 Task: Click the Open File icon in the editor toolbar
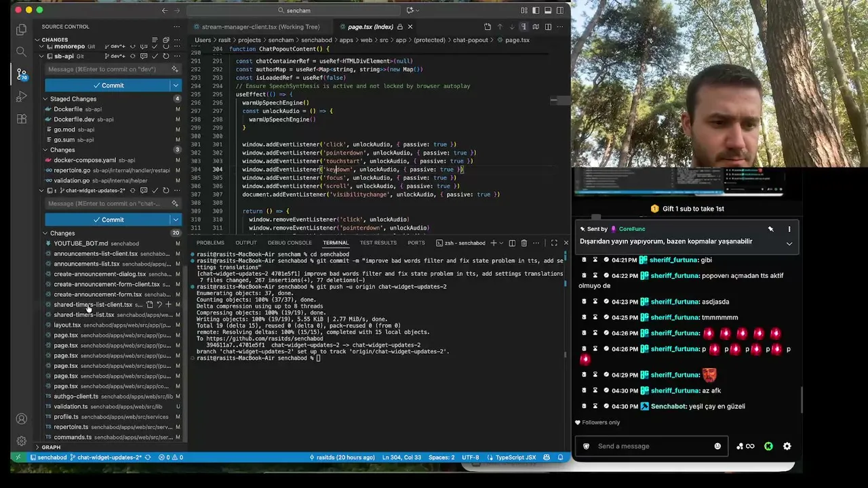487,26
